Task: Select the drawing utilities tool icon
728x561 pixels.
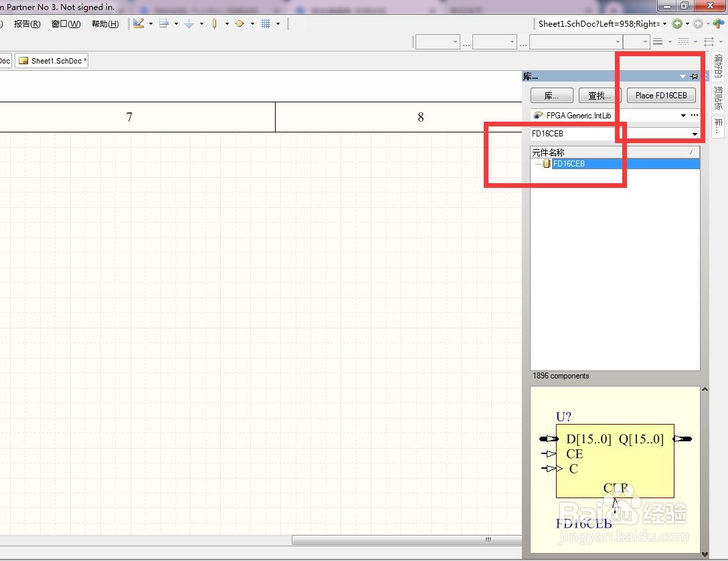Action: (139, 23)
